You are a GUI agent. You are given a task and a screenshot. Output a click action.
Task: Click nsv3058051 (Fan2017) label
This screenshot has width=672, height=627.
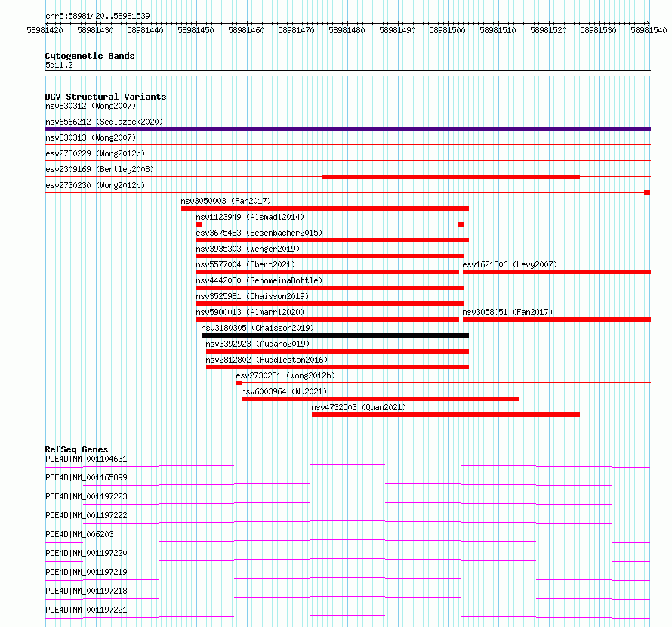tap(507, 312)
